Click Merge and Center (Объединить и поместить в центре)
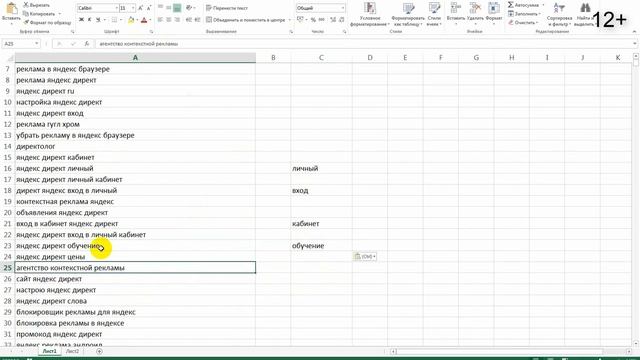 point(246,20)
